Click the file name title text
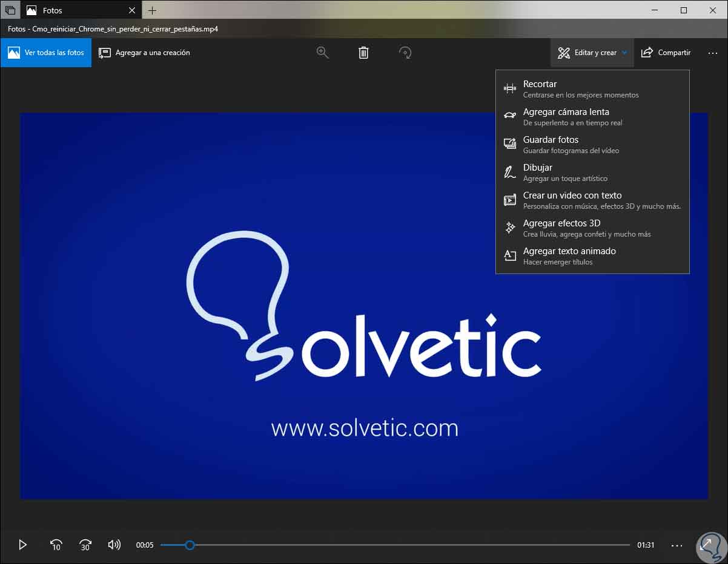The width and height of the screenshot is (728, 564). pos(113,28)
